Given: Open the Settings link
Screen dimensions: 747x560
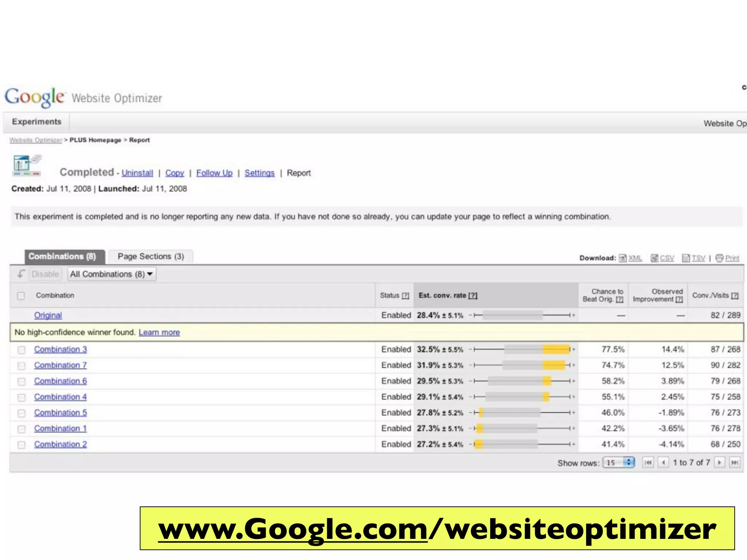Looking at the screenshot, I should pos(259,173).
